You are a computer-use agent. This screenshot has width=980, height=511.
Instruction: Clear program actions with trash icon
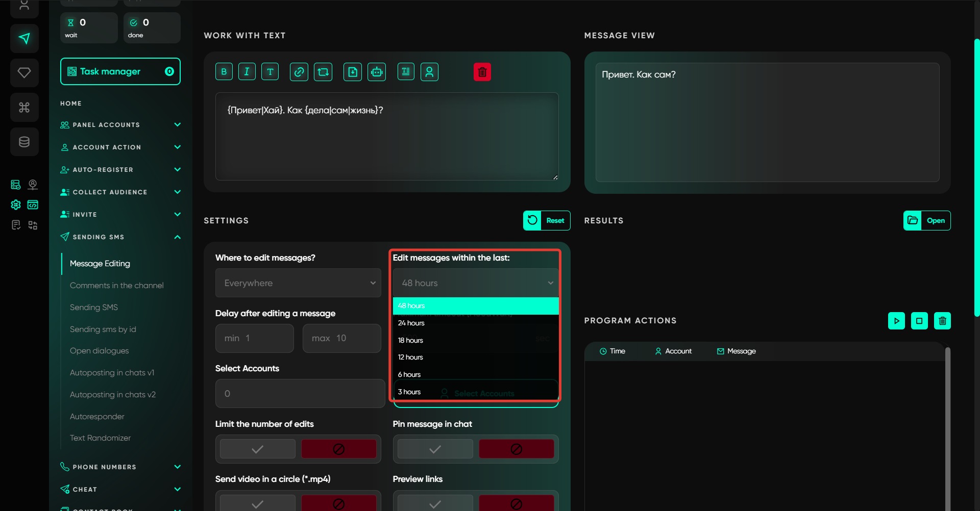942,321
